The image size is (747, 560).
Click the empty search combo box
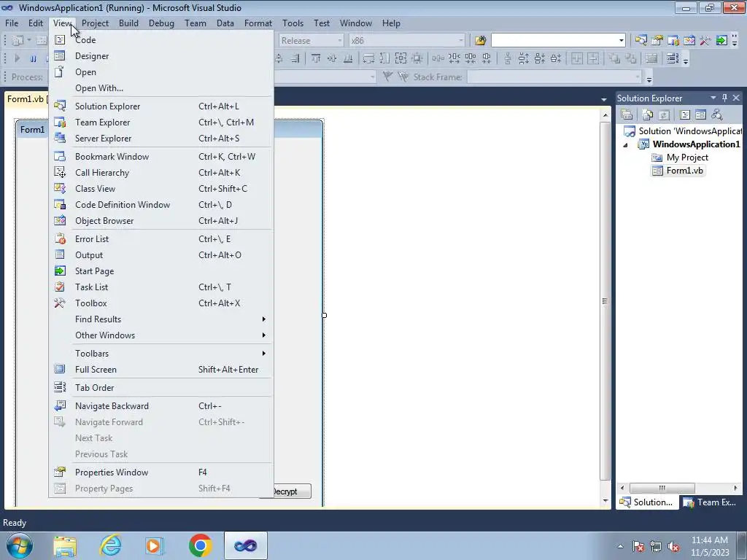pos(554,41)
